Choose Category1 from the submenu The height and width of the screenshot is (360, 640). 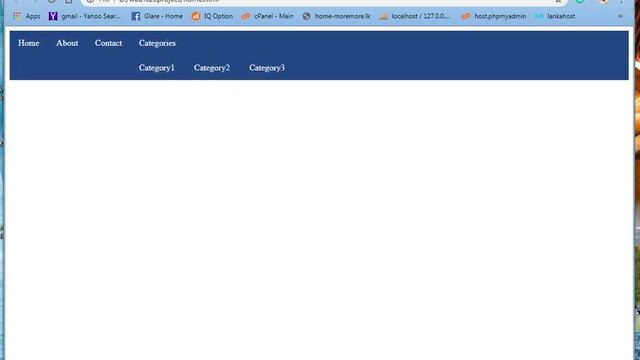pos(156,68)
